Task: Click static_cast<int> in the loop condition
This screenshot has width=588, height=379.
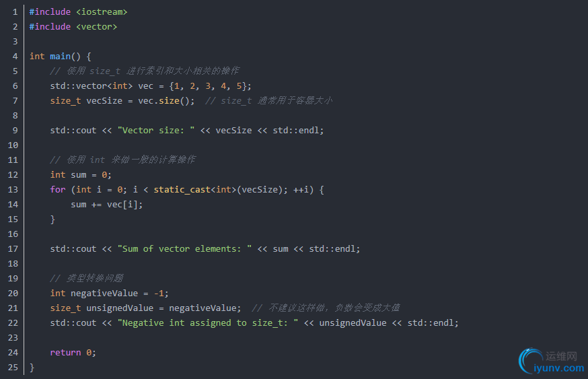Action: pyautogui.click(x=194, y=190)
